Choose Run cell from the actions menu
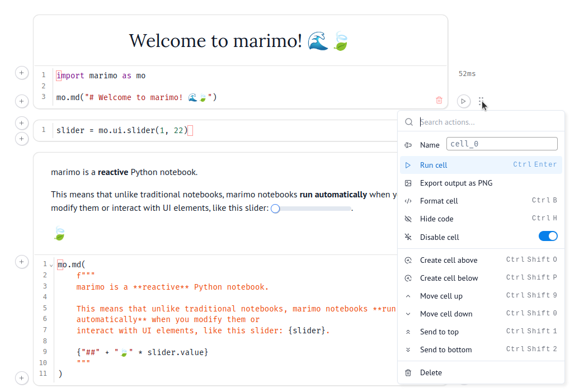The width and height of the screenshot is (579, 392). (x=481, y=165)
